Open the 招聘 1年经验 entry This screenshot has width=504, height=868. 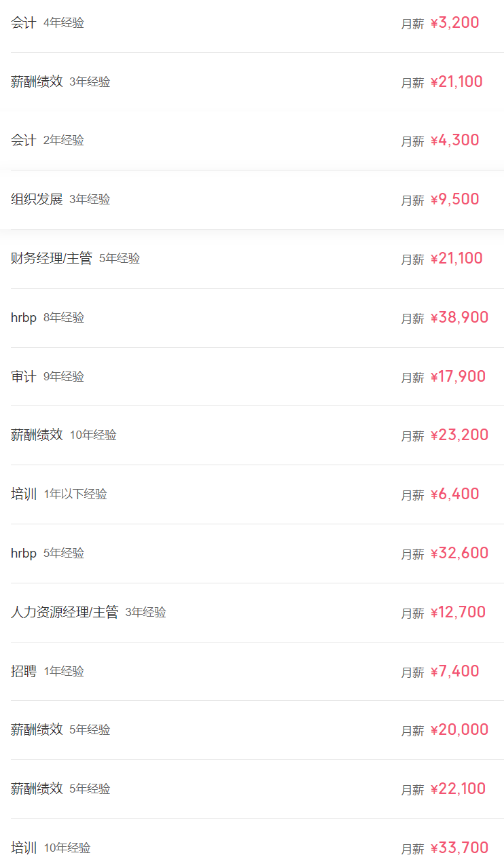click(x=24, y=671)
